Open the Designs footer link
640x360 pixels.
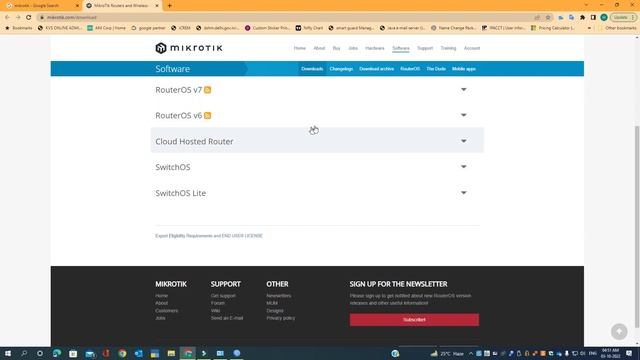pos(275,311)
